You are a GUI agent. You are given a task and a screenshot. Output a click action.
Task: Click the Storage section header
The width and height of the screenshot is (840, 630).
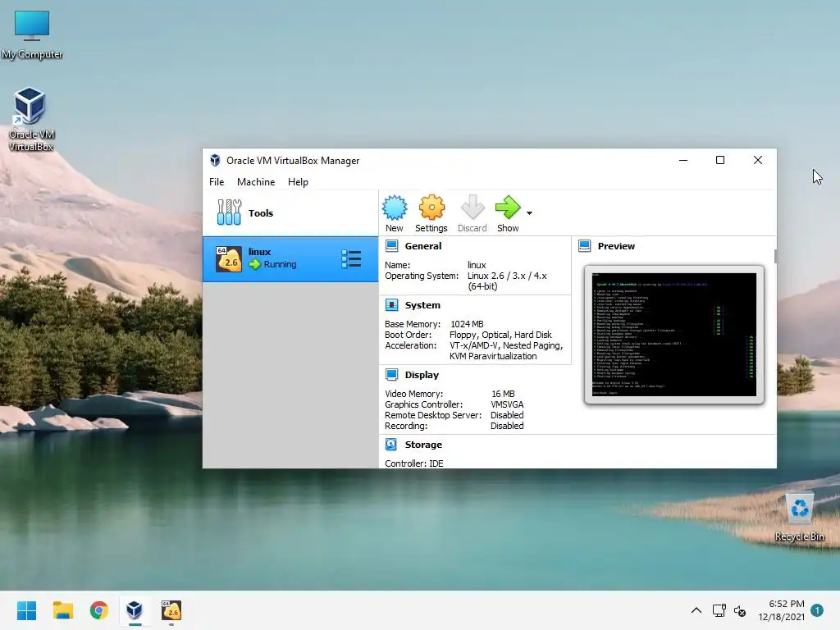[x=423, y=445]
